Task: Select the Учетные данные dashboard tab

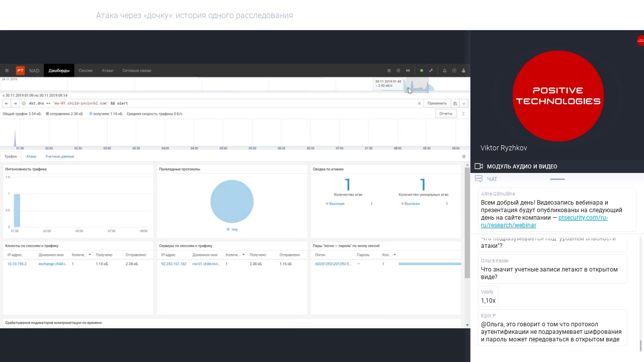Action: pos(59,156)
